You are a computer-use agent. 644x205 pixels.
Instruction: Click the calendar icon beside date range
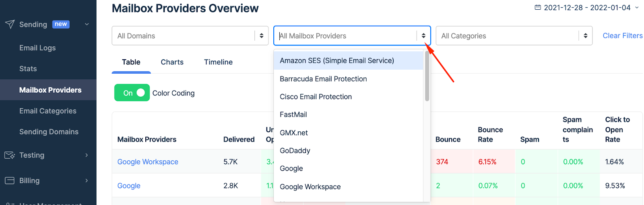coord(538,7)
